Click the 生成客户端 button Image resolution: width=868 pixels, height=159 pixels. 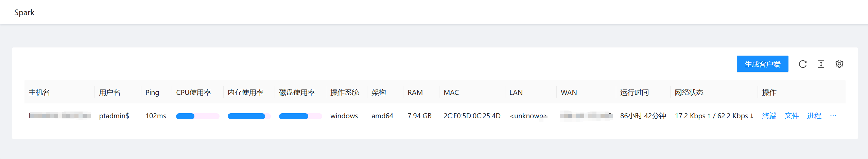[762, 64]
